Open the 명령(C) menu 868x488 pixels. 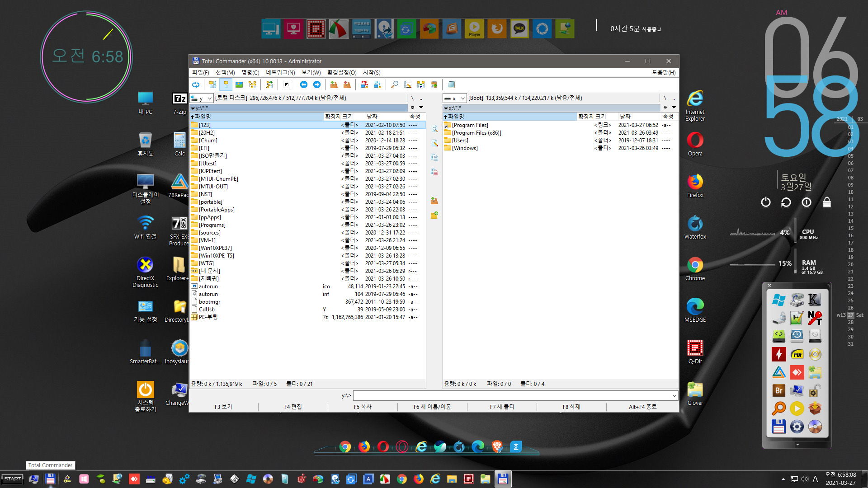coord(250,72)
